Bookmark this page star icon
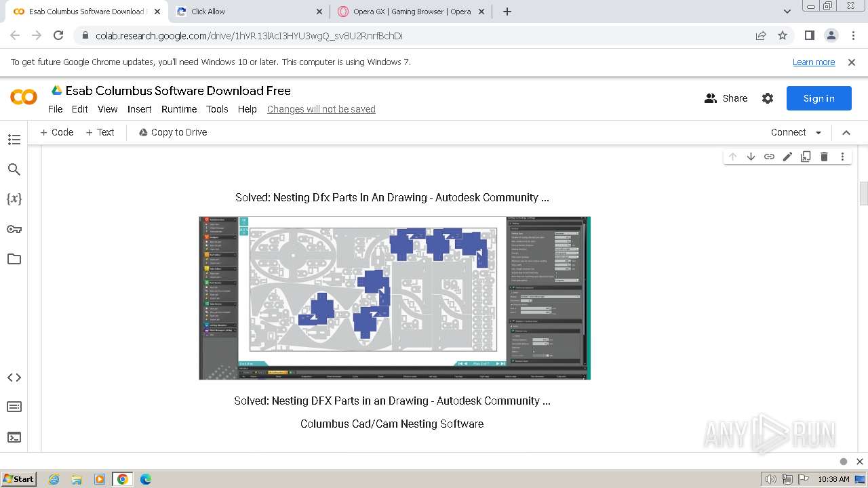The height and width of the screenshot is (488, 868). click(783, 35)
